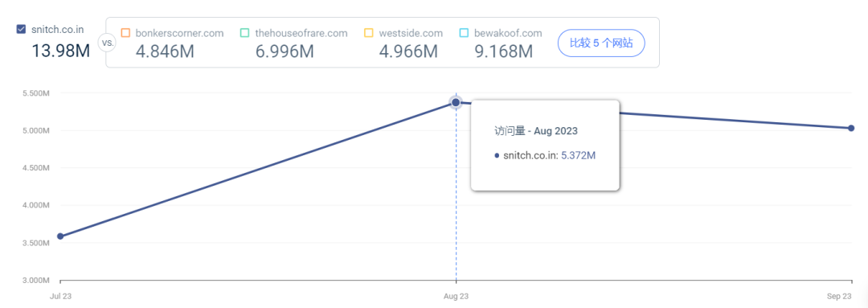The image size is (868, 308).
Task: Click the bonkerscorner.com site label
Action: coord(179,33)
